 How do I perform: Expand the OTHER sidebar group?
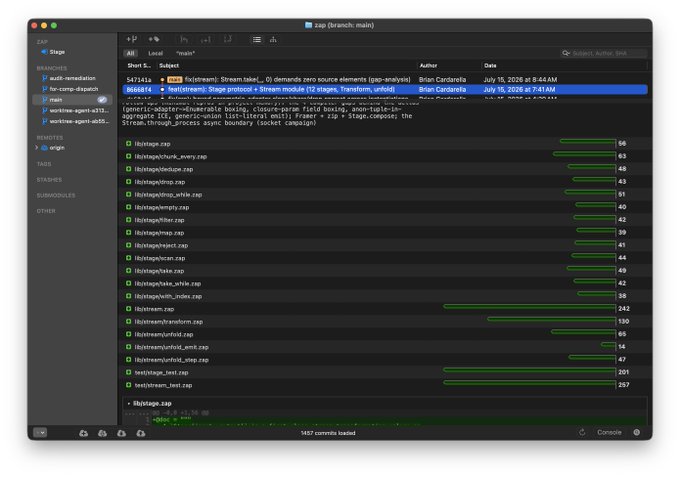[46, 211]
